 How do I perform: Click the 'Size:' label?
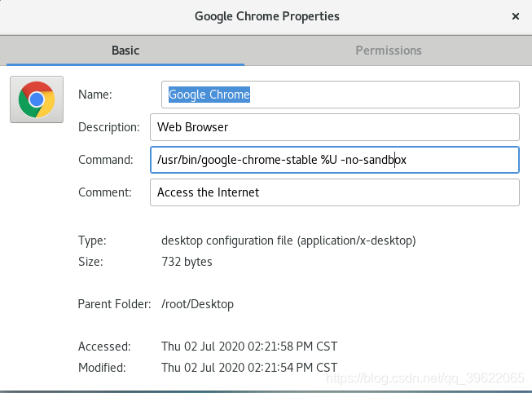point(90,262)
